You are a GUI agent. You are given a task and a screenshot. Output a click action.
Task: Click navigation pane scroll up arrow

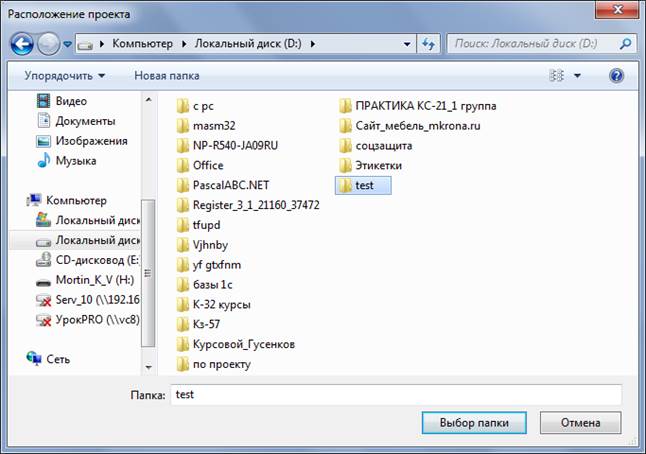pos(148,99)
